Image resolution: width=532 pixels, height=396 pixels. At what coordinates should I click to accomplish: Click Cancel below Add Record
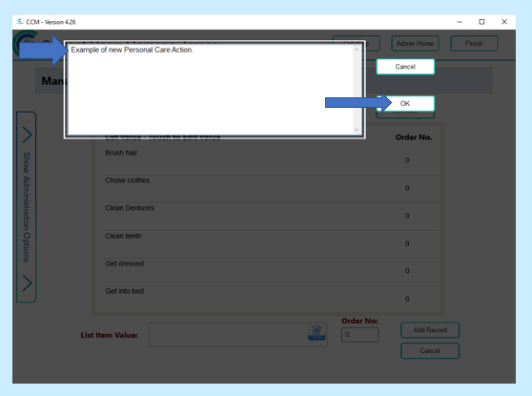(430, 351)
